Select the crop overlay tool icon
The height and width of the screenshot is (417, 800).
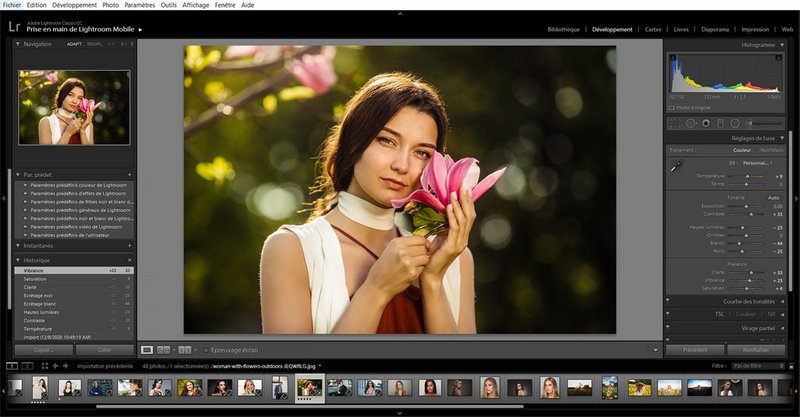point(674,123)
